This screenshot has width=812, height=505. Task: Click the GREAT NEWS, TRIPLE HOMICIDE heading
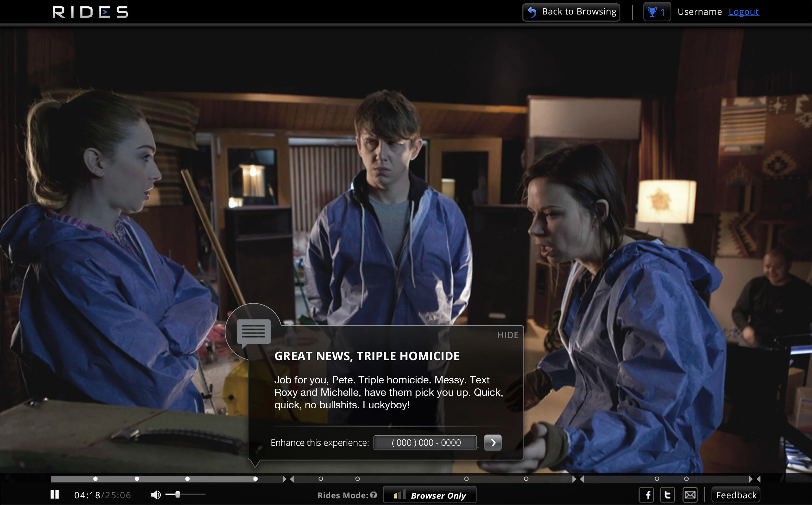coord(367,356)
